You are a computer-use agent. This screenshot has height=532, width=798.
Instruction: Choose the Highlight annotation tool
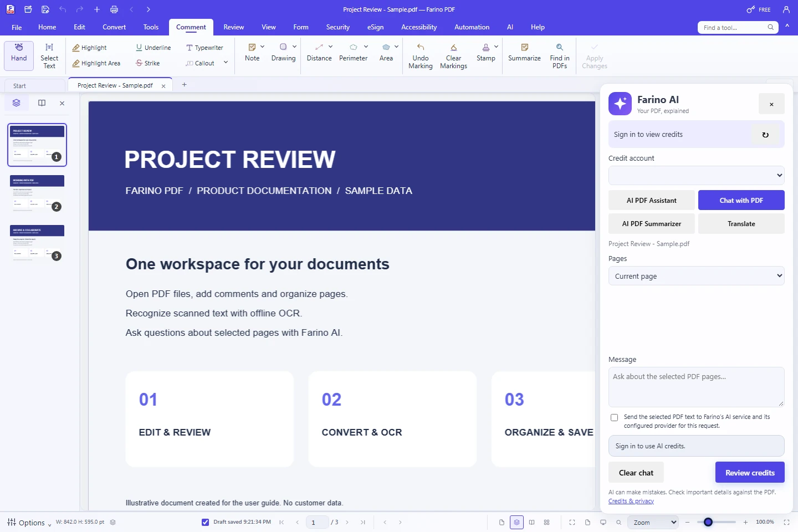point(89,48)
